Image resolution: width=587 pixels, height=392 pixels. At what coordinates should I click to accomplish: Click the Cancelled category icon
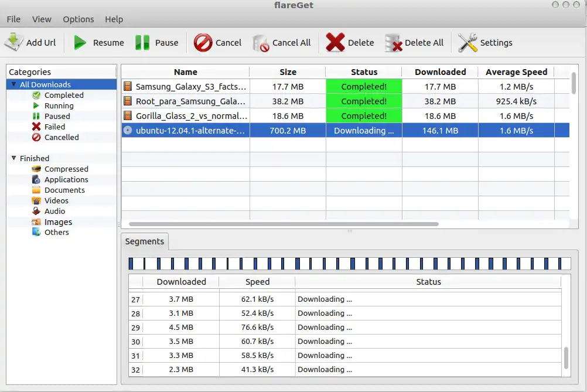pos(36,138)
